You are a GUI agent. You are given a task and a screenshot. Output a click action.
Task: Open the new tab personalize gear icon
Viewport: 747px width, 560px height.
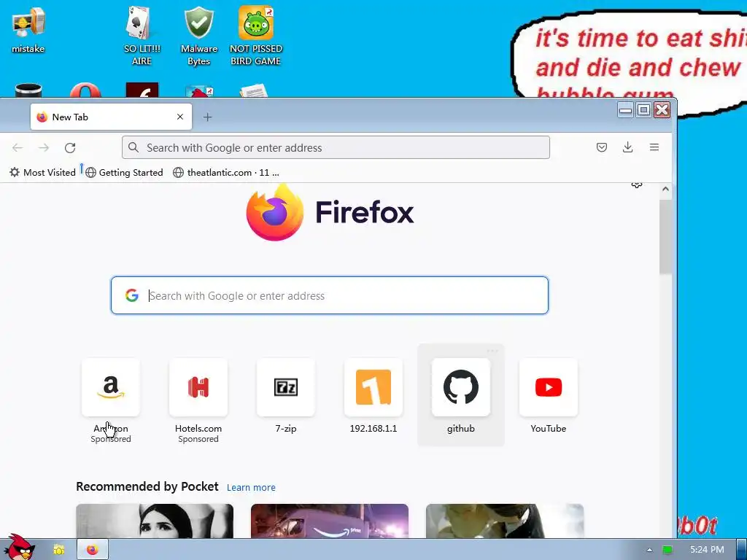637,184
